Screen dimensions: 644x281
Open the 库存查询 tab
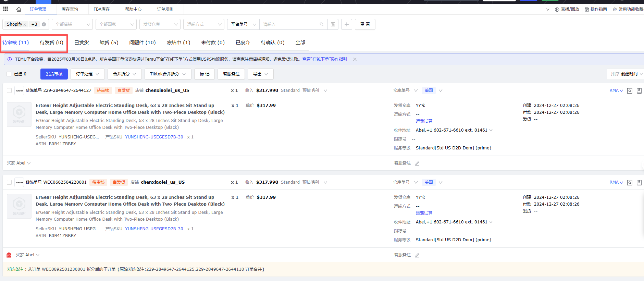point(70,9)
